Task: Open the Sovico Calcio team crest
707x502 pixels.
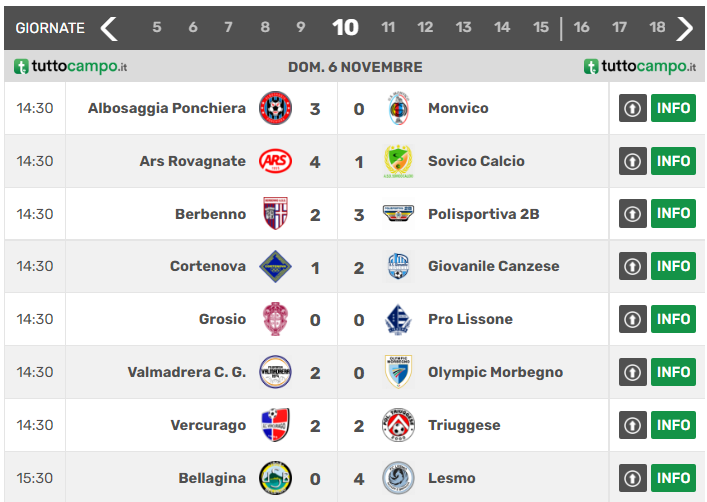Action: (x=398, y=161)
